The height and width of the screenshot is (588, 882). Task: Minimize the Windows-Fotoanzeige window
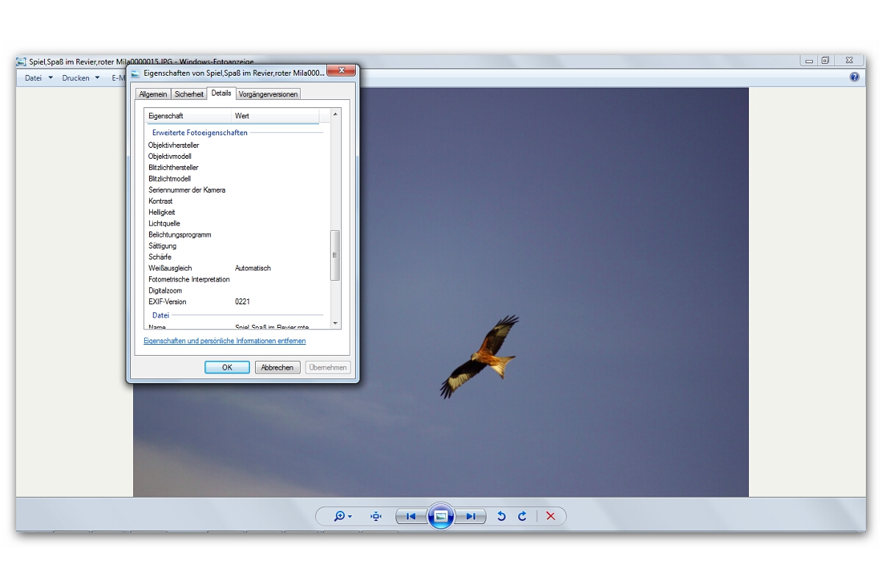pos(809,61)
